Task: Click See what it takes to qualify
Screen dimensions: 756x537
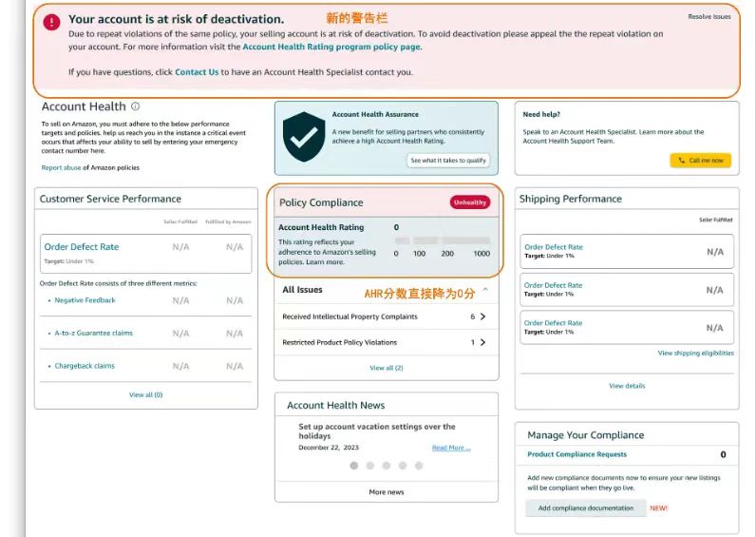Action: [448, 161]
